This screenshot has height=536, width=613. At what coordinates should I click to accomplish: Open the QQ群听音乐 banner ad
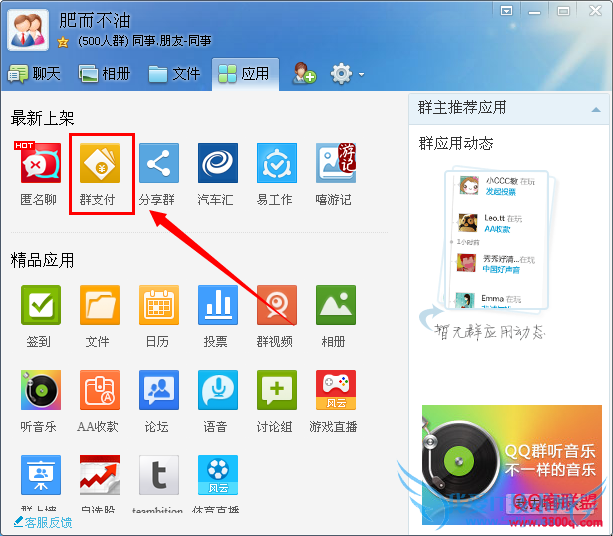click(512, 464)
